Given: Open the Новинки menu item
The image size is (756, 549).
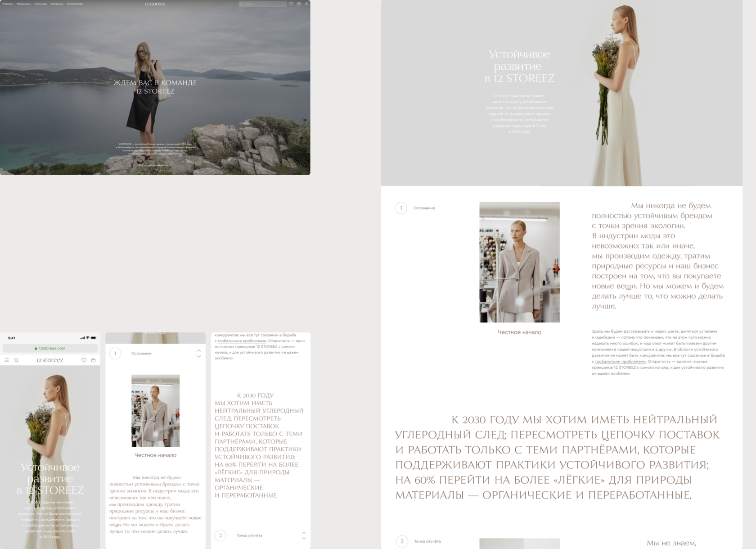Looking at the screenshot, I should (8, 4).
